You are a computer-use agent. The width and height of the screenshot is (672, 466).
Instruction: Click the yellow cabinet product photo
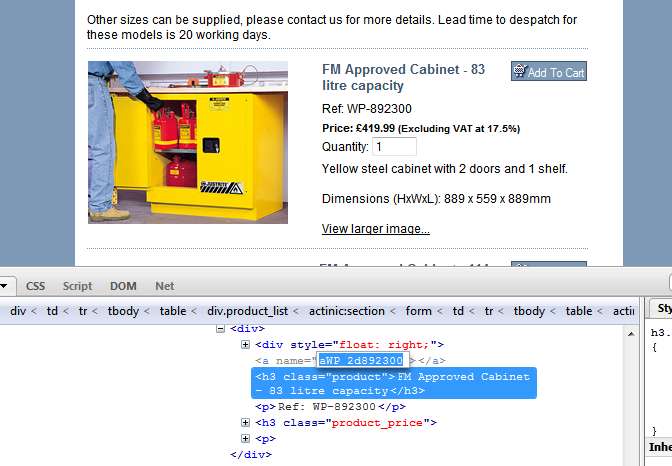(x=188, y=142)
